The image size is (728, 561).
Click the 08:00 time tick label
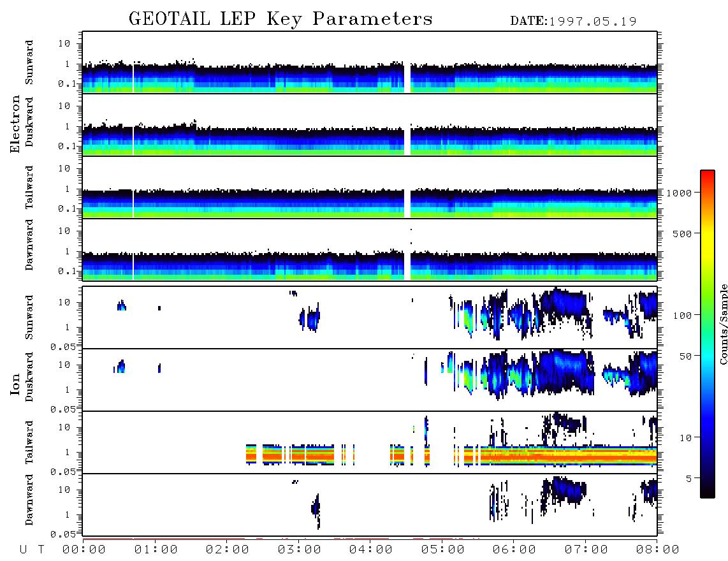tap(658, 550)
